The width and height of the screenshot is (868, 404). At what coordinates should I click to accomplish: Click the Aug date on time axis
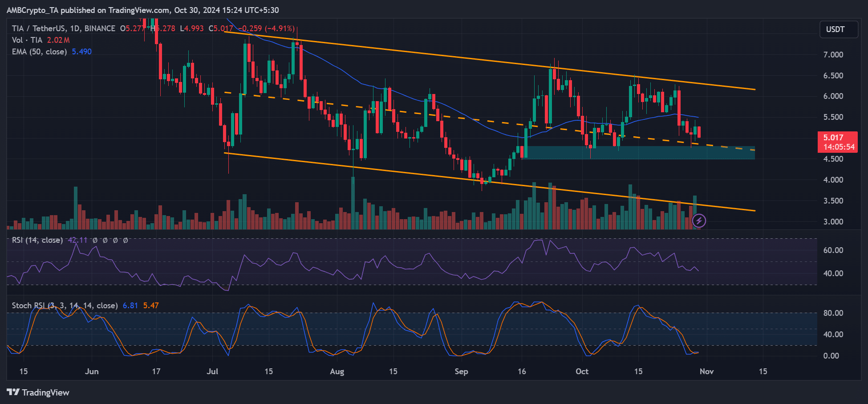(x=337, y=371)
